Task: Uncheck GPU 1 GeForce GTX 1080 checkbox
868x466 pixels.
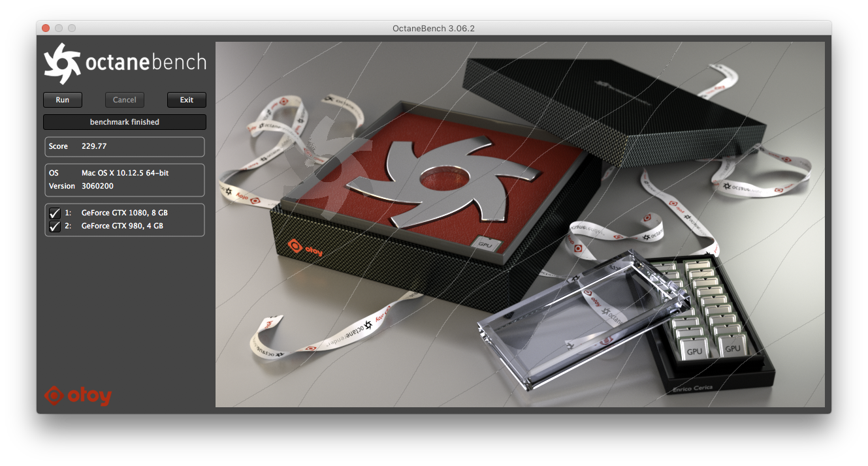Action: [x=55, y=213]
